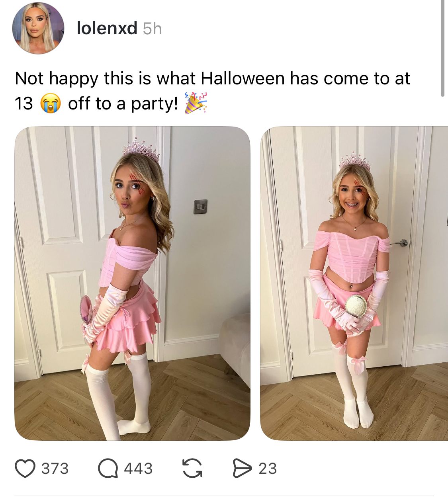Open the post via the 5h timestamp
The width and height of the screenshot is (448, 500).
coord(153,29)
